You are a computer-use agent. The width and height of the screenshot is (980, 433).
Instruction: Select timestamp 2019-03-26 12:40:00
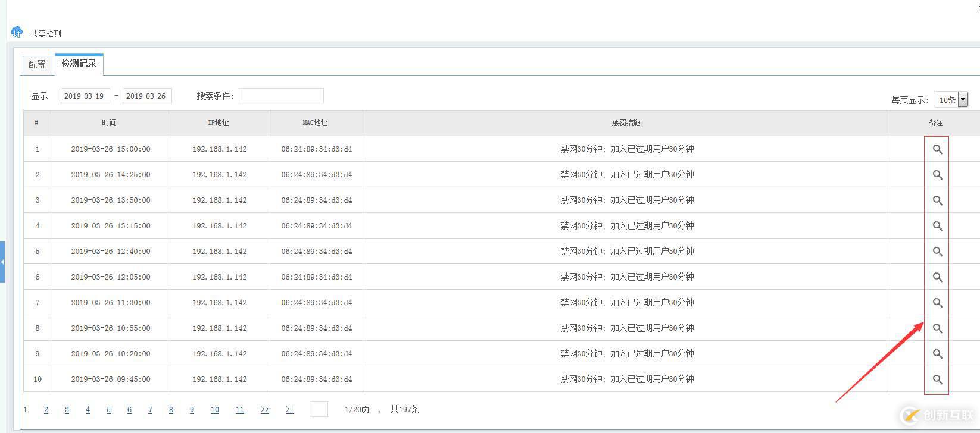[x=111, y=252]
